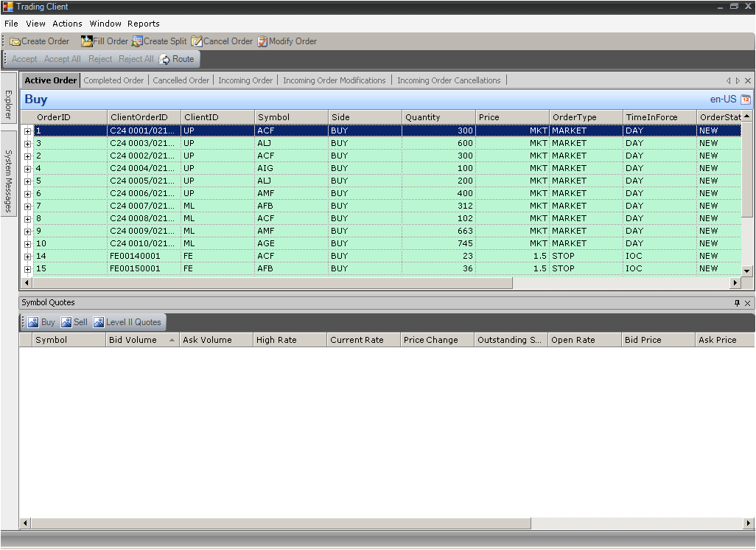Open the Reports menu
The height and width of the screenshot is (550, 756).
(143, 24)
